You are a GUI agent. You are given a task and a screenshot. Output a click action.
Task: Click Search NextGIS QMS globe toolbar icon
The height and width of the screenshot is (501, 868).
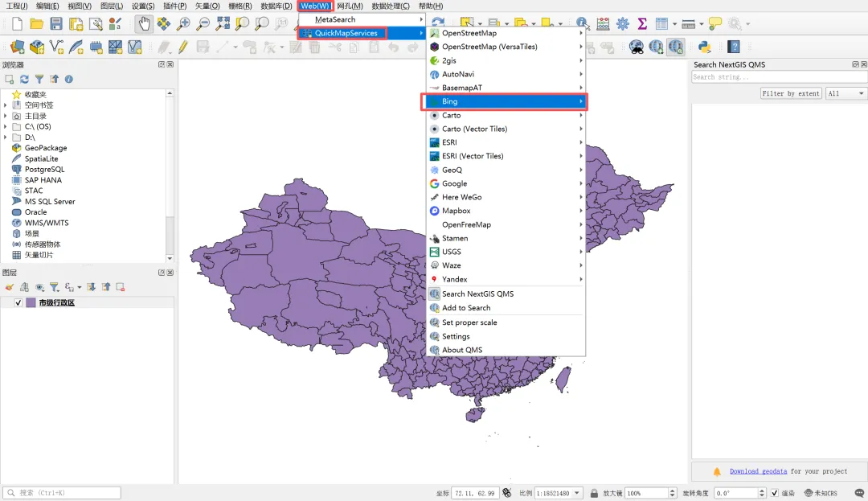tap(675, 47)
